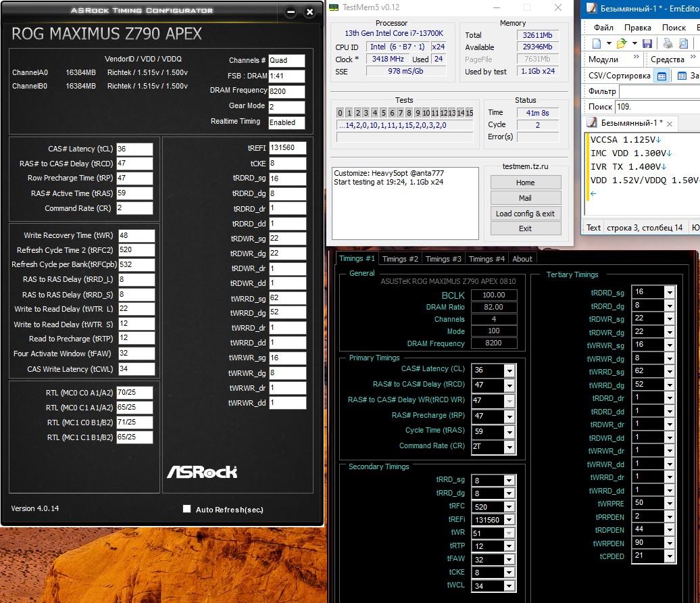Click the testmem.tz.ru label in TestMem5
Image resolution: width=700 pixels, height=603 pixels.
(525, 166)
